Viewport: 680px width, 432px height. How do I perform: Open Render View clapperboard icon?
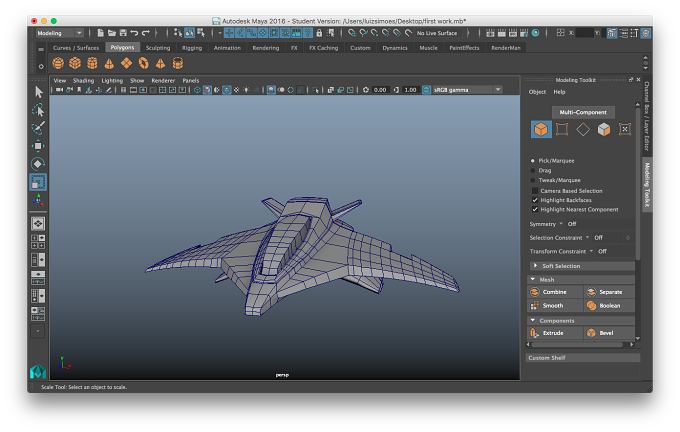click(490, 33)
